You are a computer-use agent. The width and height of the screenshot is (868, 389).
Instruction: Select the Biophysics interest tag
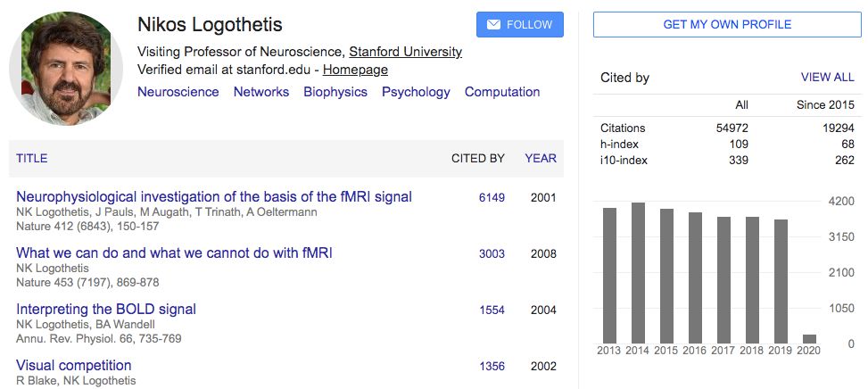(335, 92)
